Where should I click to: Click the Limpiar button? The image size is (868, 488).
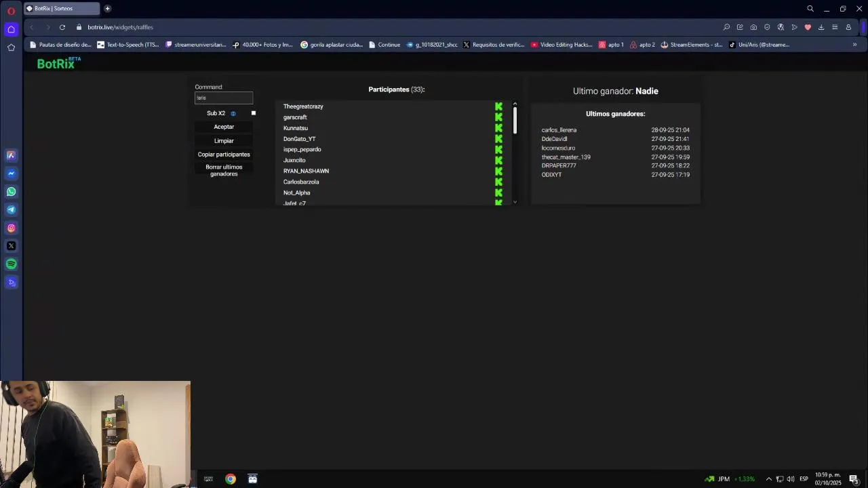pyautogui.click(x=224, y=141)
